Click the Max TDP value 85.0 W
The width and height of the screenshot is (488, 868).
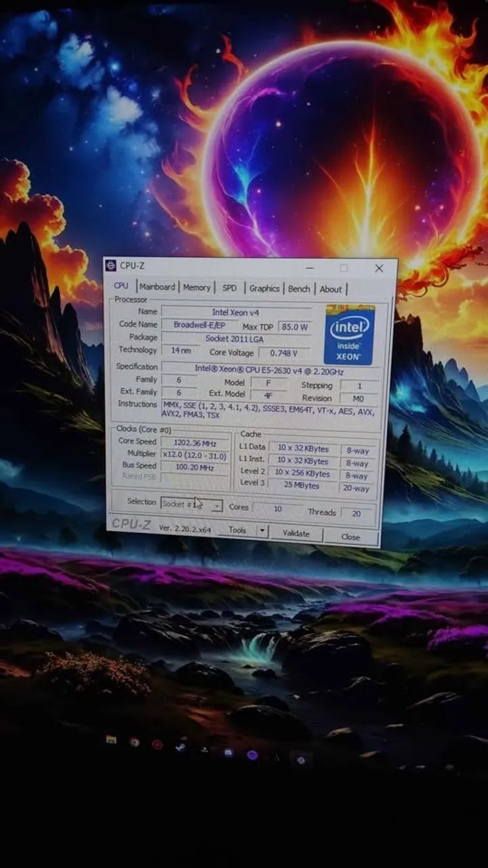pos(294,327)
